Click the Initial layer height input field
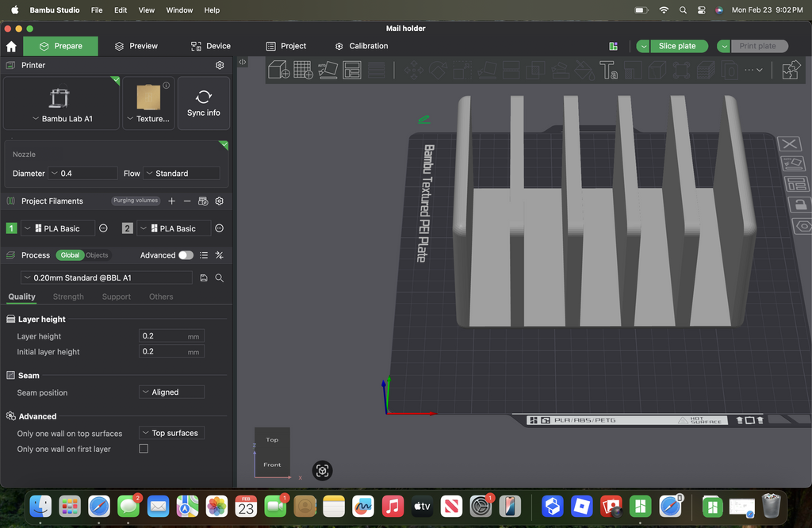 (x=172, y=351)
